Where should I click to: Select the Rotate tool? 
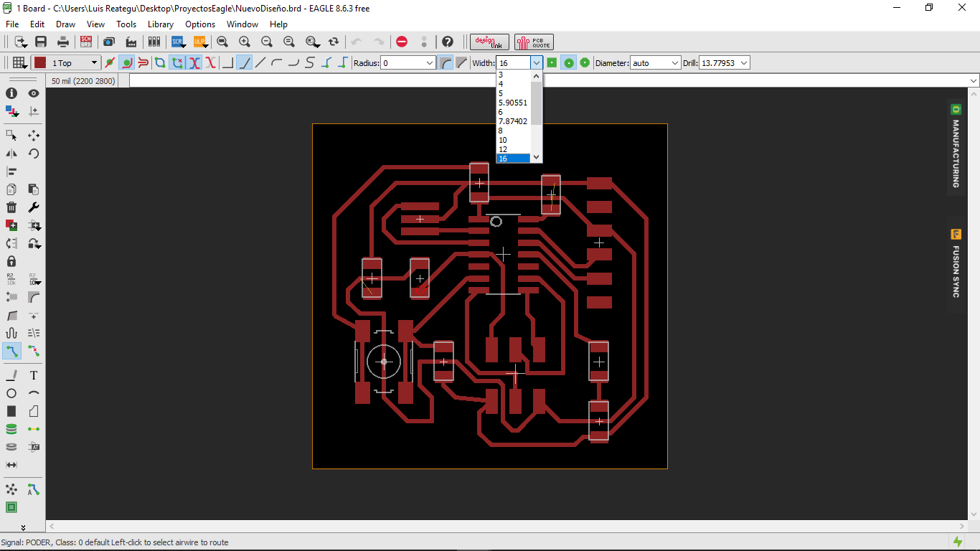click(x=34, y=154)
